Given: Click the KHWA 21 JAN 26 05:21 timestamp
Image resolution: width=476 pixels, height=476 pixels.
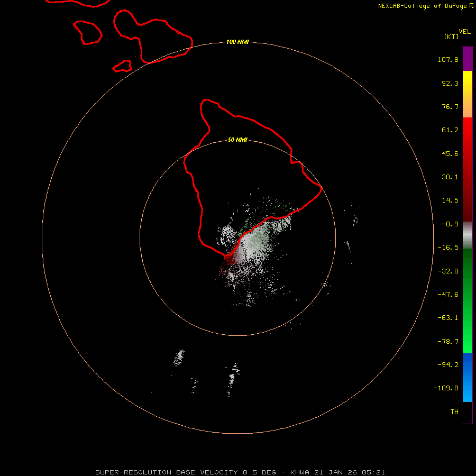Looking at the screenshot, I should [x=337, y=472].
